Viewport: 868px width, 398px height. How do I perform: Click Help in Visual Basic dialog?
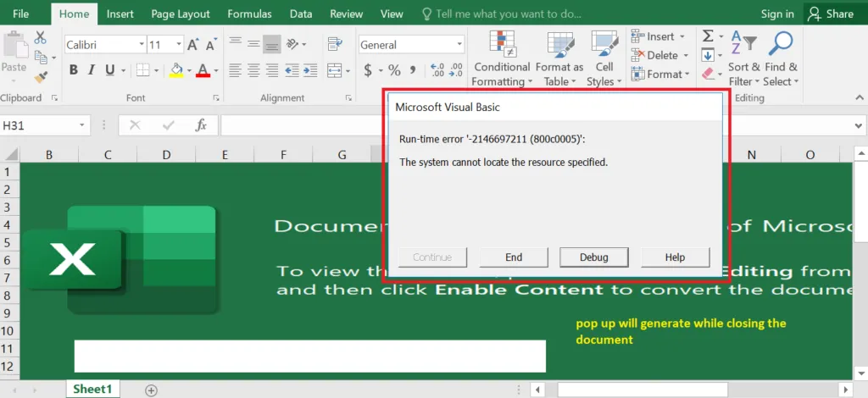tap(675, 257)
